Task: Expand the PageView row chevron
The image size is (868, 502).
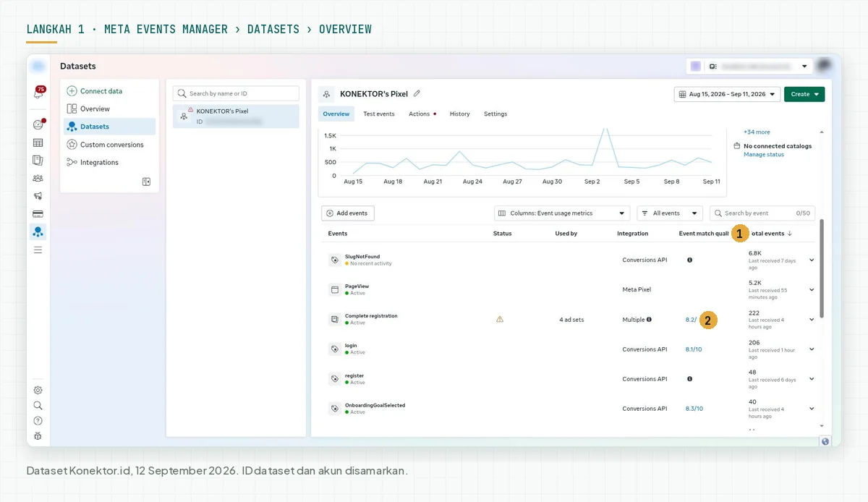Action: [812, 289]
